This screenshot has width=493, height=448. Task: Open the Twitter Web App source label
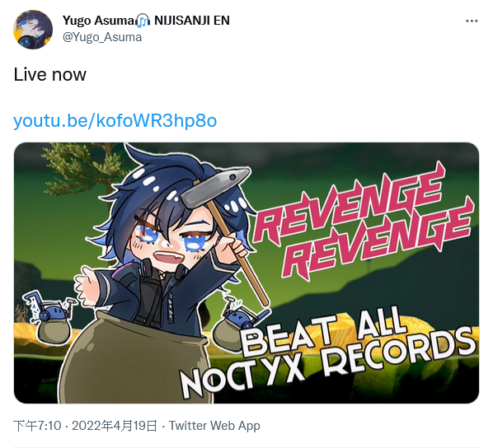point(214,426)
